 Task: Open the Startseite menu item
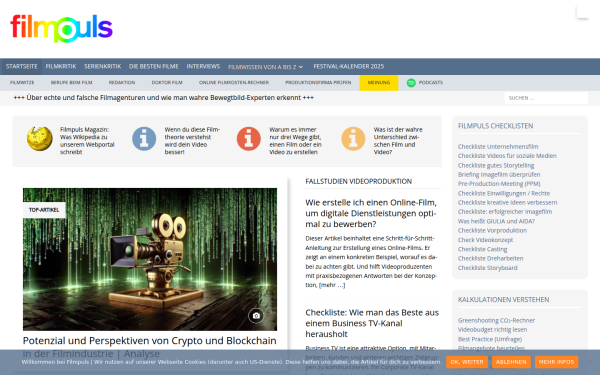pyautogui.click(x=21, y=67)
